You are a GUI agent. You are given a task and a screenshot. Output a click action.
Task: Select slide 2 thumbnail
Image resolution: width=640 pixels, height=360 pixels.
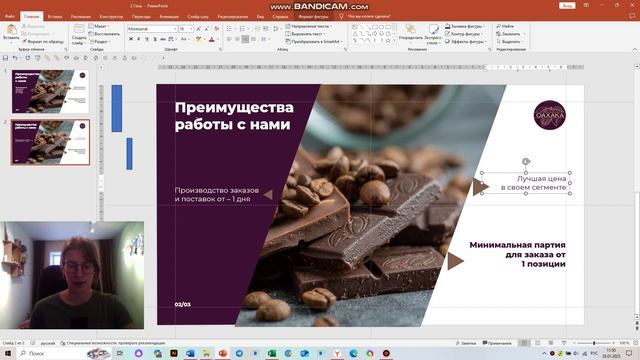click(50, 142)
